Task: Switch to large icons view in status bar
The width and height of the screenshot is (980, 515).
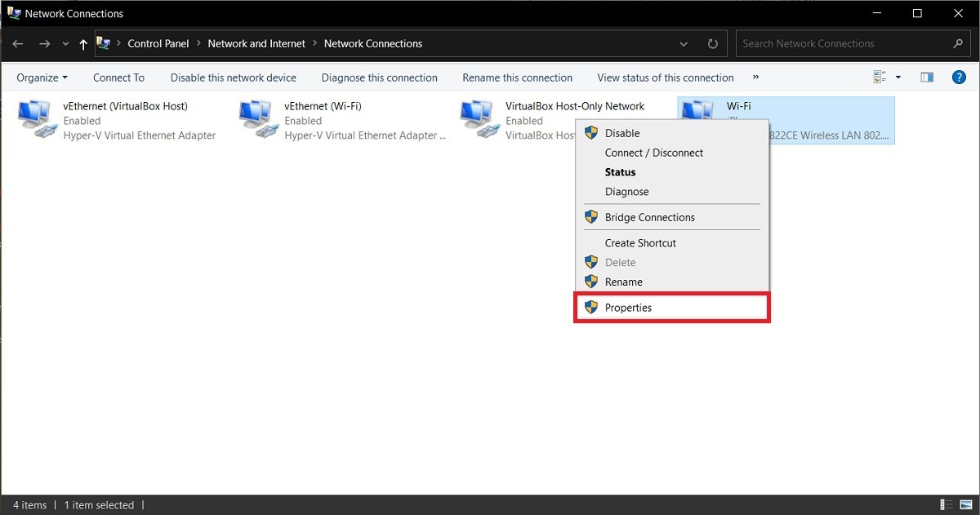Action: tap(965, 505)
